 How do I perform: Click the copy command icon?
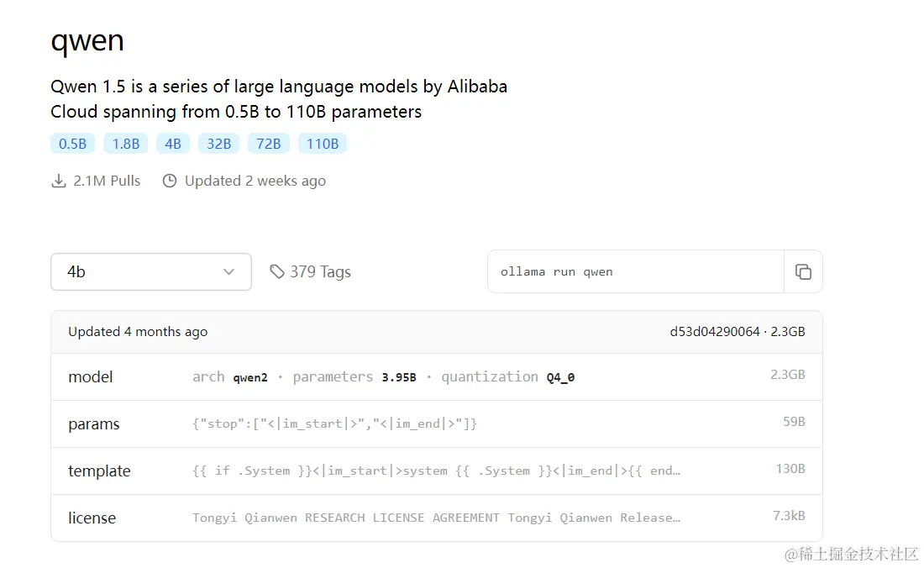point(803,271)
